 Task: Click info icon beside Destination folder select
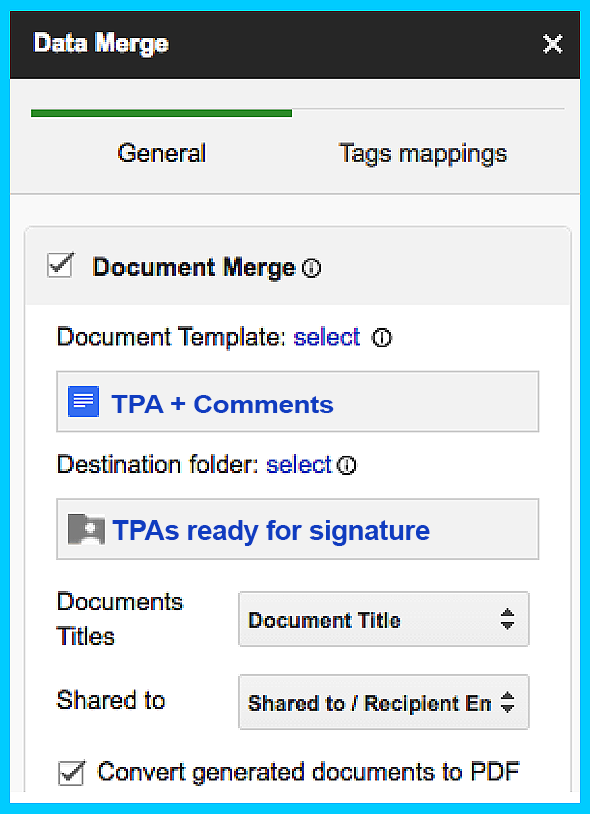pos(347,465)
